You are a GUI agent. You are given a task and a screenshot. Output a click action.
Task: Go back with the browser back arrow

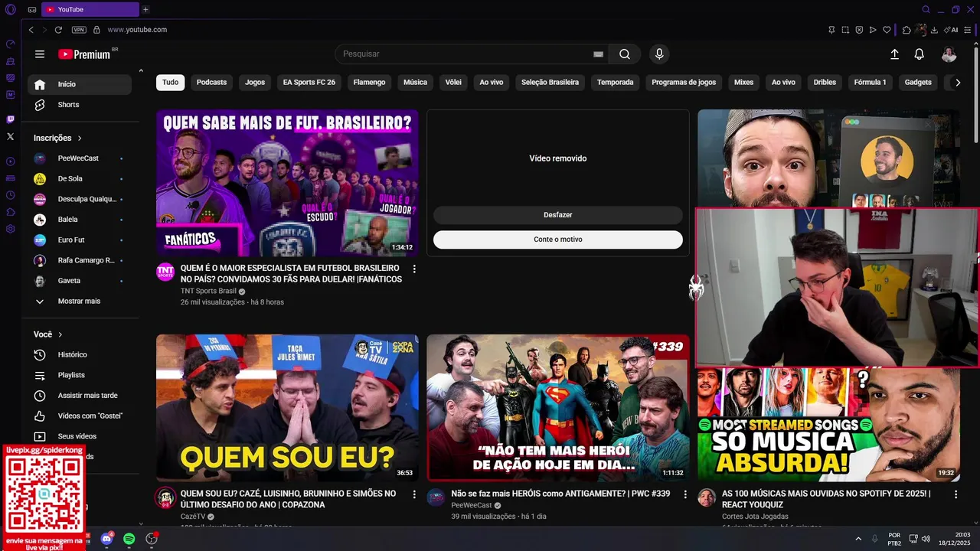tap(31, 30)
